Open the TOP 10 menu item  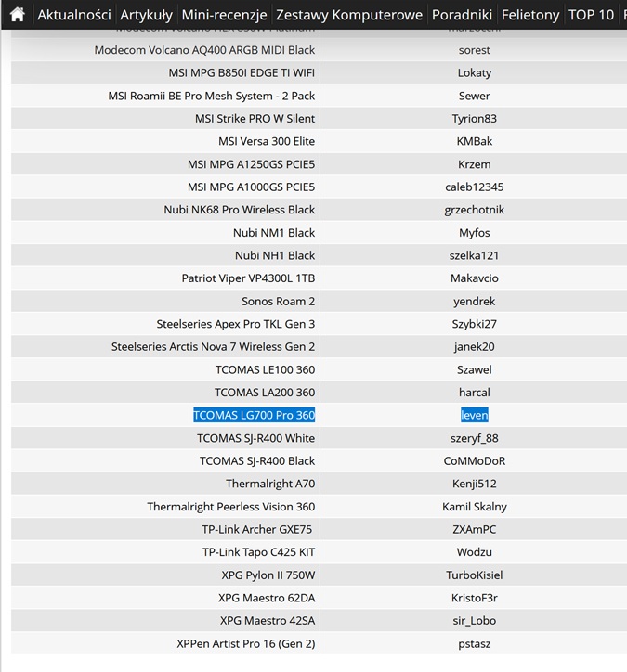tap(591, 15)
